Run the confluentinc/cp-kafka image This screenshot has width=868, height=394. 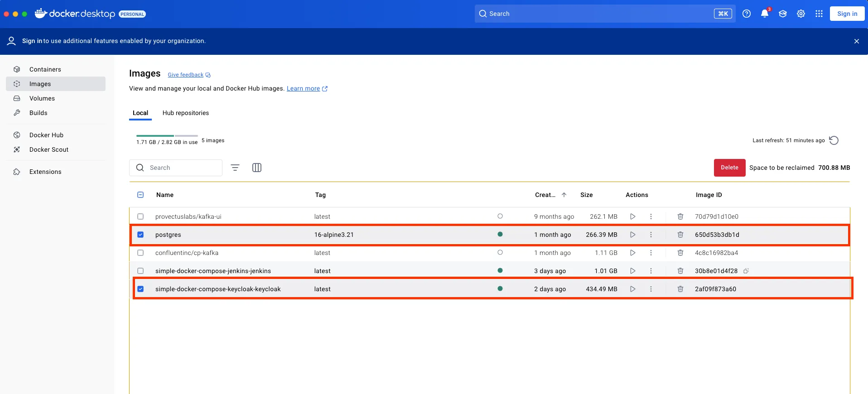[x=633, y=253]
